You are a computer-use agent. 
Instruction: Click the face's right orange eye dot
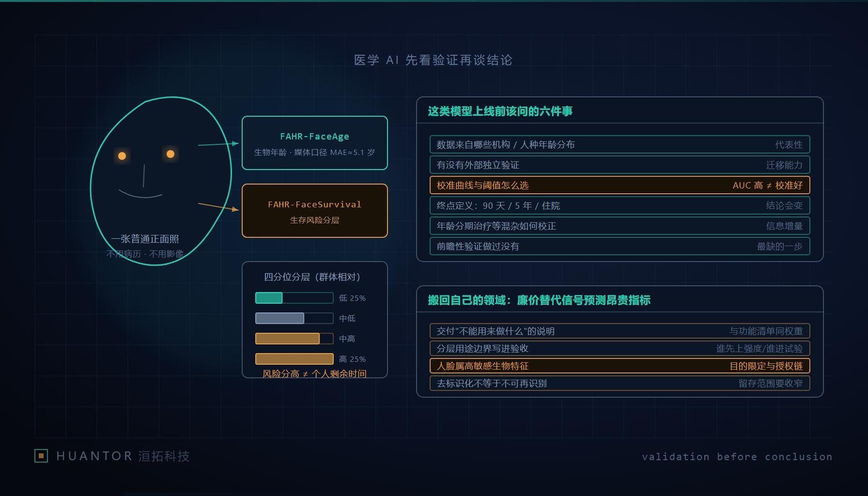170,154
